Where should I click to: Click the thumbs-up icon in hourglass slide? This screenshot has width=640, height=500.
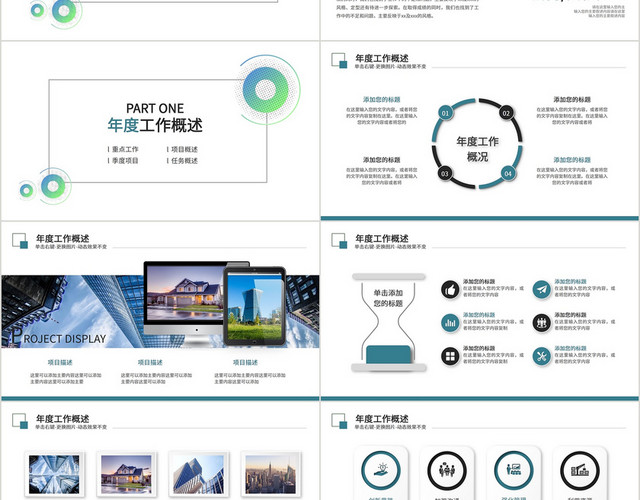pos(450,289)
